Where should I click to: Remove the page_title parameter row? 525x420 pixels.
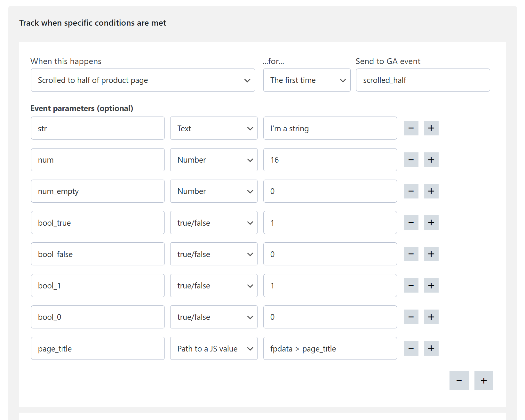(x=411, y=348)
